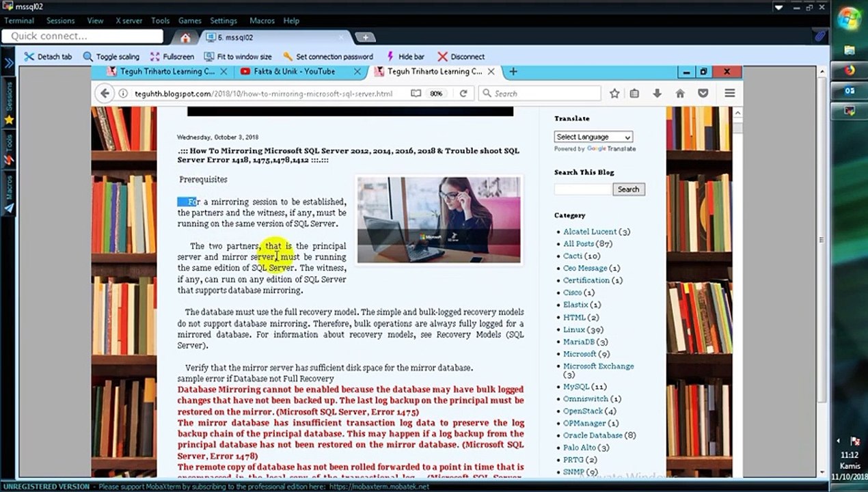
Task: Open the Select Language dropdown
Action: click(593, 137)
